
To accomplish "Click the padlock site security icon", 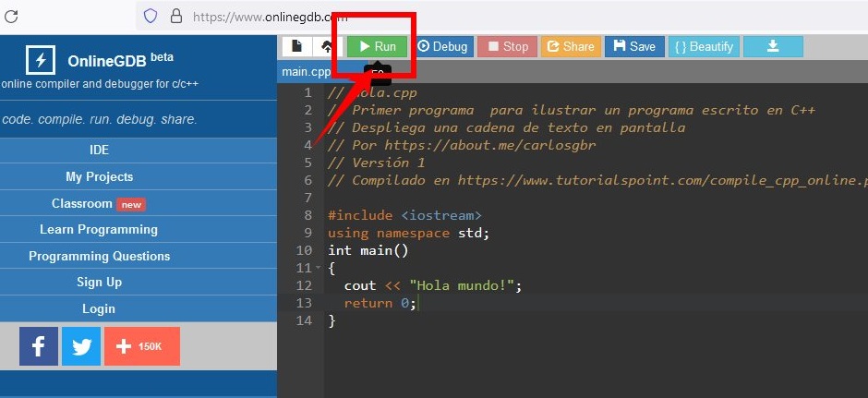I will (176, 16).
